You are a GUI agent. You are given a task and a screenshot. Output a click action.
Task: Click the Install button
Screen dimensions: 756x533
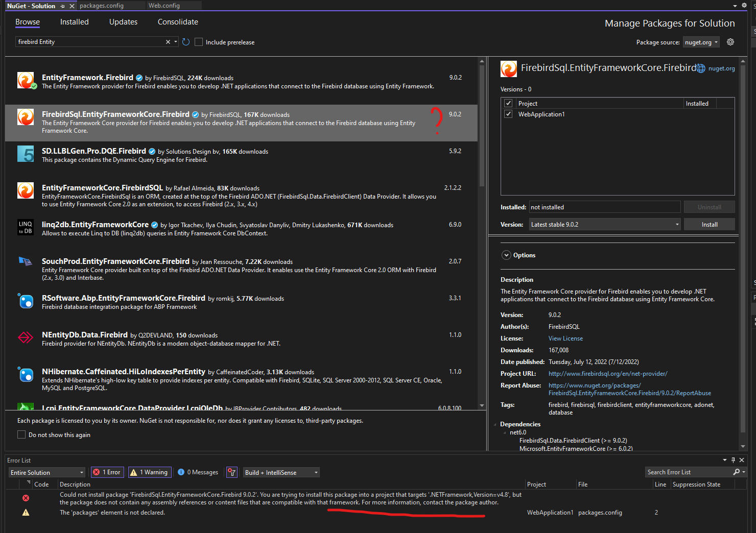[709, 225]
